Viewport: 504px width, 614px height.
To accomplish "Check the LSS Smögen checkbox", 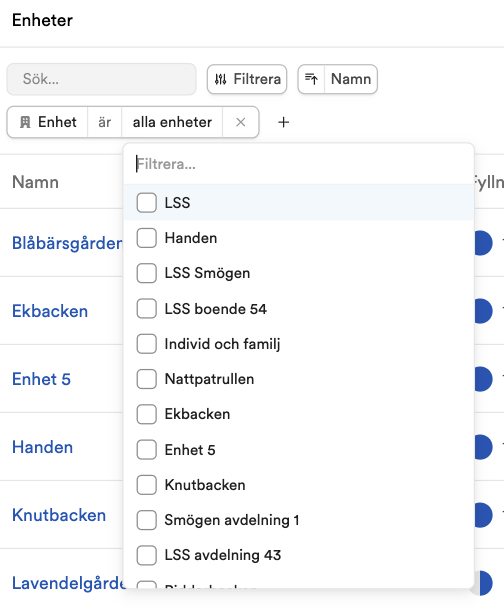I will tap(147, 273).
